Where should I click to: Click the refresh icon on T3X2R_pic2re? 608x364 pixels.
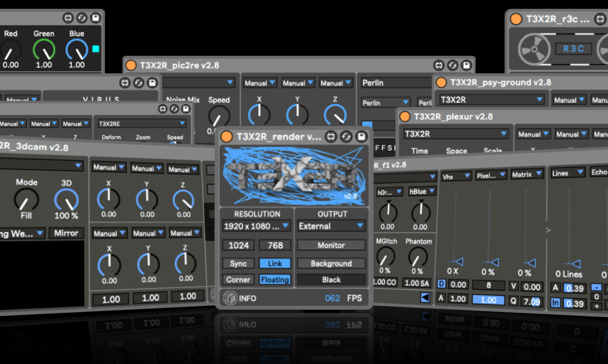point(452,65)
